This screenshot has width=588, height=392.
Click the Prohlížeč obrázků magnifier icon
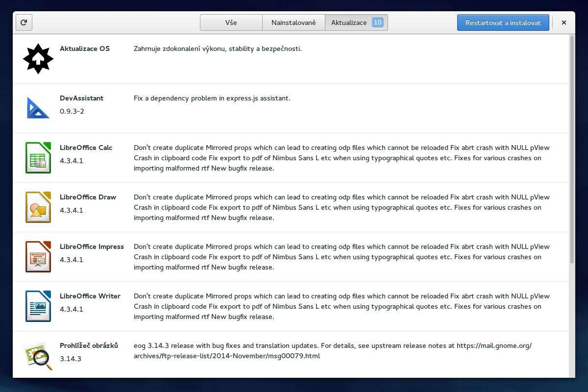tap(38, 356)
